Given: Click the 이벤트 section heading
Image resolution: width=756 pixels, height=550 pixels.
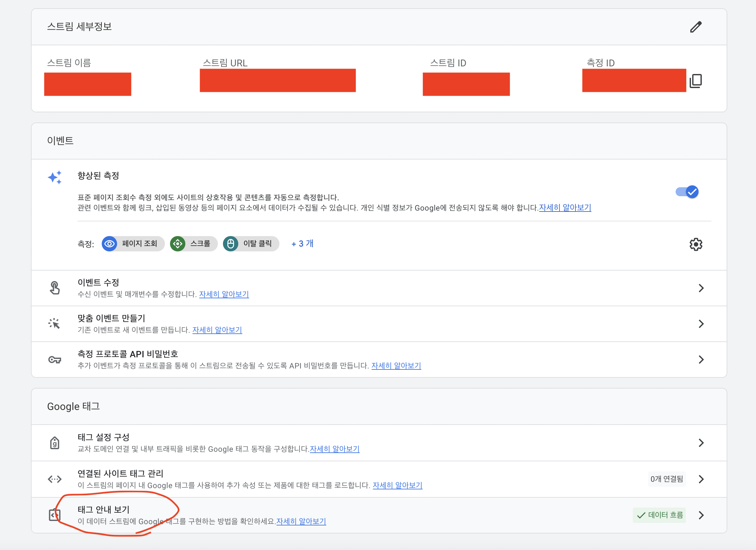Looking at the screenshot, I should coord(60,141).
